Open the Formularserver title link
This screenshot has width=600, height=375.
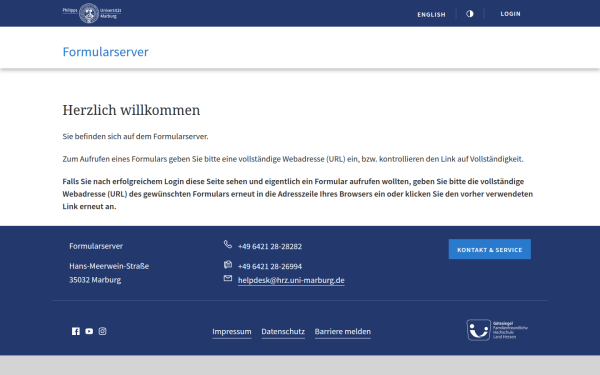pos(105,52)
